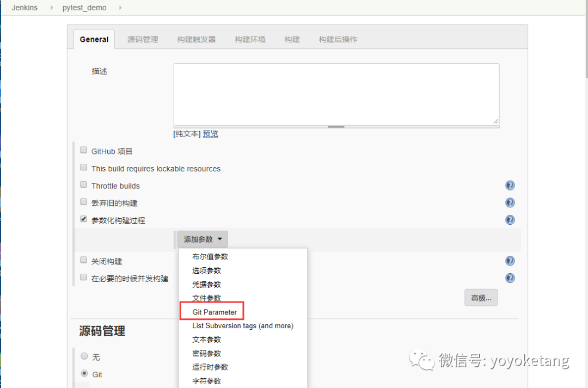Toggle the Throttle builds checkbox
Viewport: 588px width, 388px height.
(84, 184)
